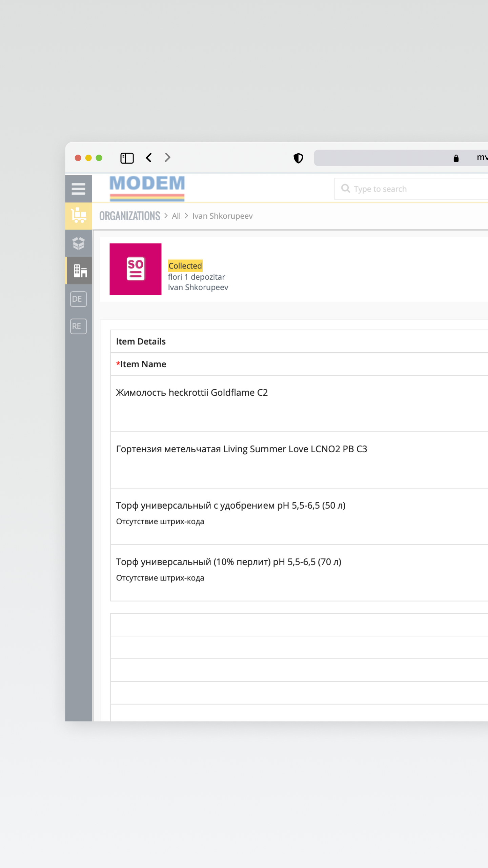Go back with browser back arrow
Screen dimensions: 488x868
click(x=149, y=158)
